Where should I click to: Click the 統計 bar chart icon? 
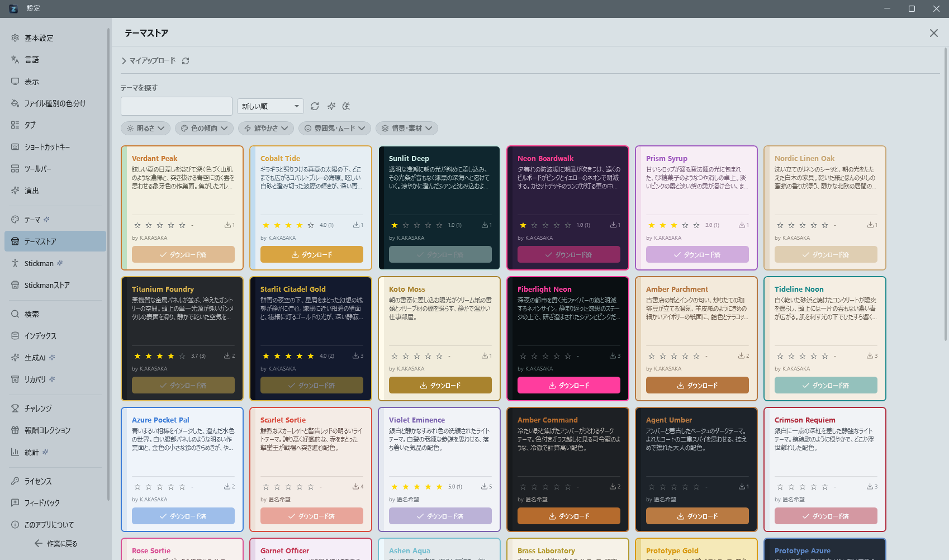click(15, 452)
